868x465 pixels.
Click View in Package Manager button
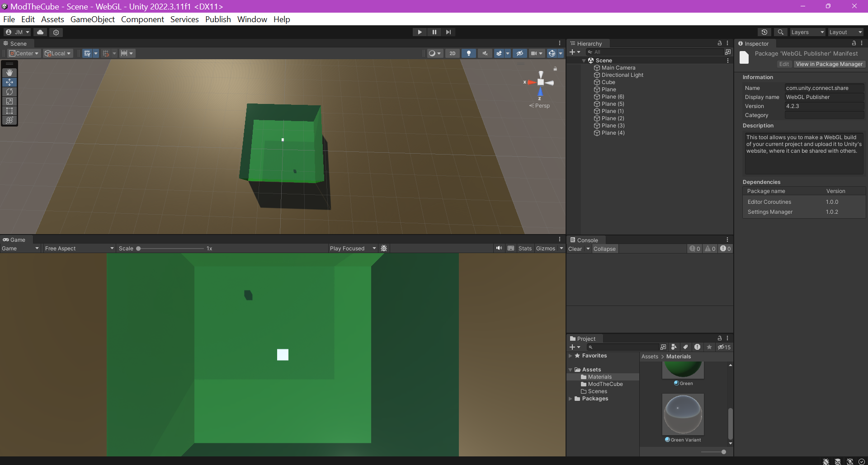829,64
